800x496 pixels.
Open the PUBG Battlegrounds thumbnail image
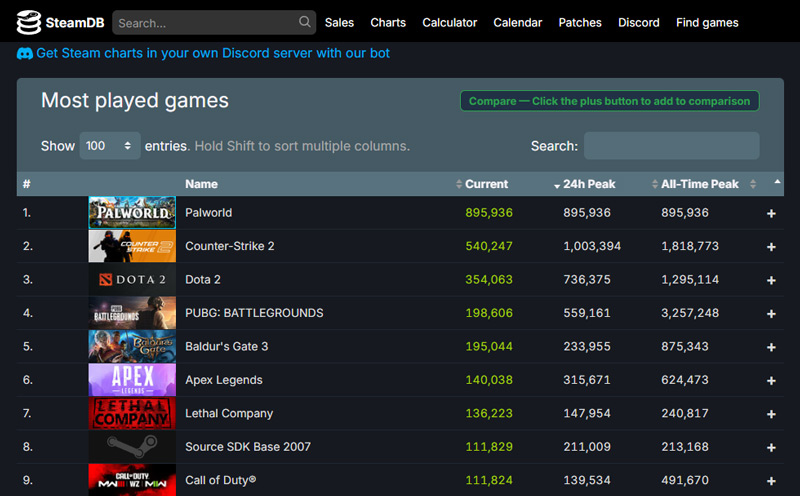[x=132, y=313]
